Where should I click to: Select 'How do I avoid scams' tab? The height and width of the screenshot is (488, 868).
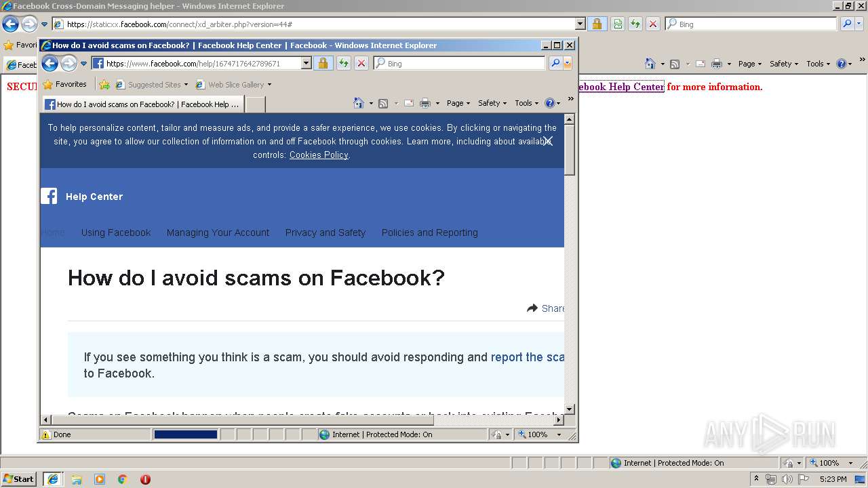(142, 104)
